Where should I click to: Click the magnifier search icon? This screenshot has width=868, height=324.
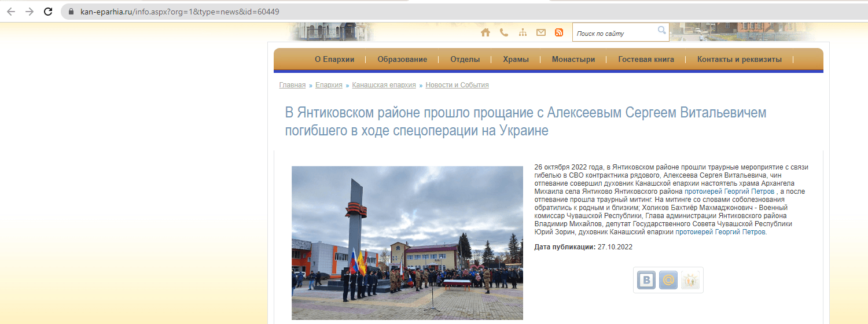(661, 31)
